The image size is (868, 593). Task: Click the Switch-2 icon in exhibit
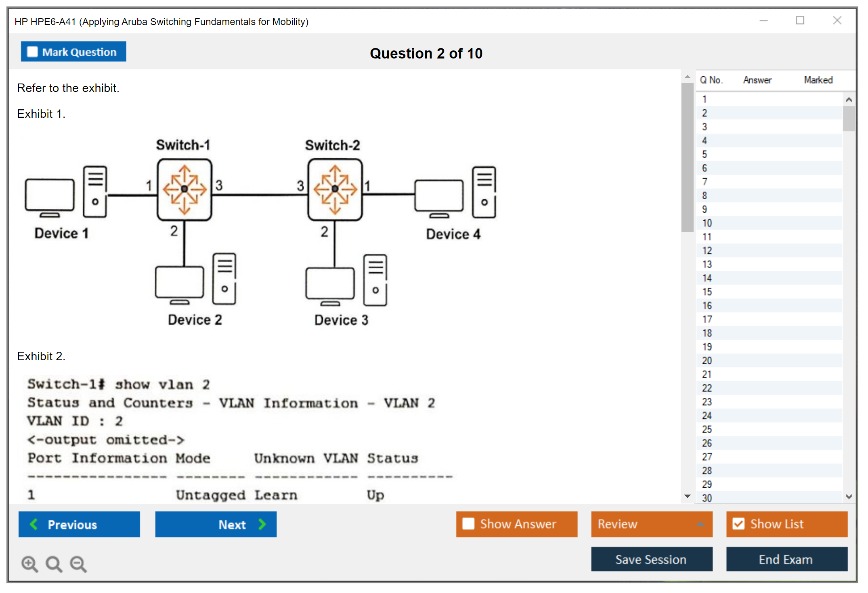(335, 189)
